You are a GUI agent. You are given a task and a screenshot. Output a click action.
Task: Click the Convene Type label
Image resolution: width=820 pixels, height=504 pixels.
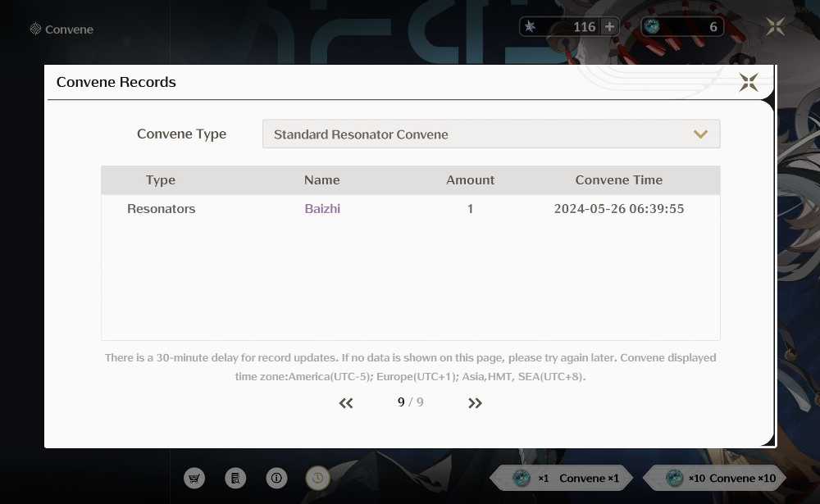[x=181, y=134]
